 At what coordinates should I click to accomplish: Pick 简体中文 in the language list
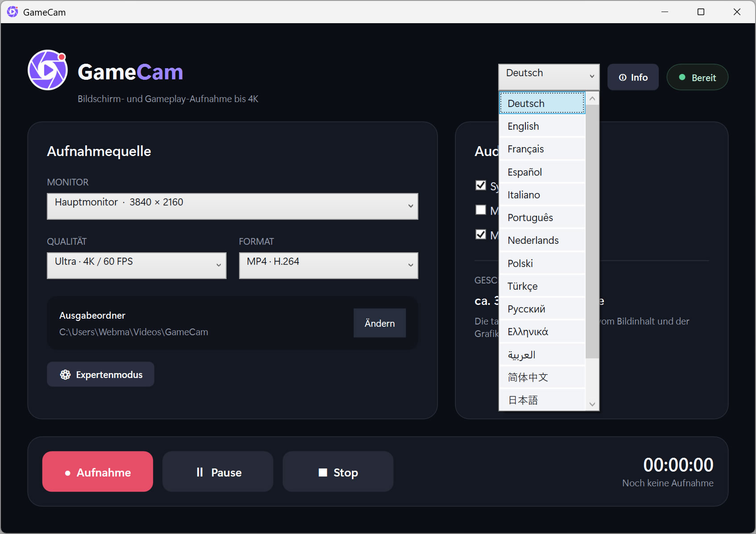542,378
